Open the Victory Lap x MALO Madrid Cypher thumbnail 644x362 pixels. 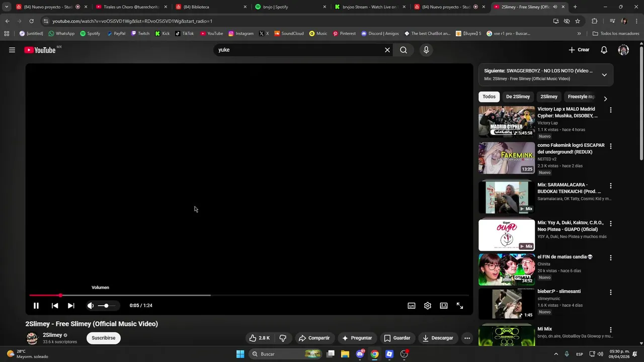(x=507, y=122)
